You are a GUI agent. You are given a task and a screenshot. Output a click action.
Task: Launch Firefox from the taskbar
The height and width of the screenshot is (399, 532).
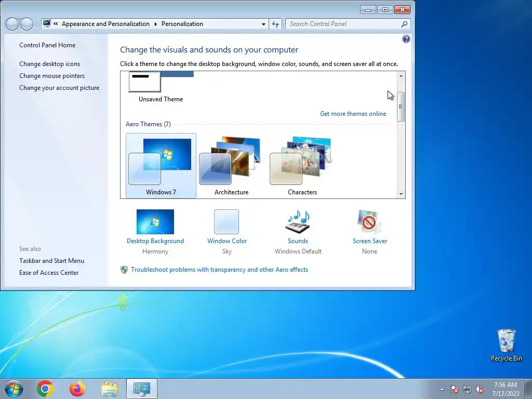77,389
